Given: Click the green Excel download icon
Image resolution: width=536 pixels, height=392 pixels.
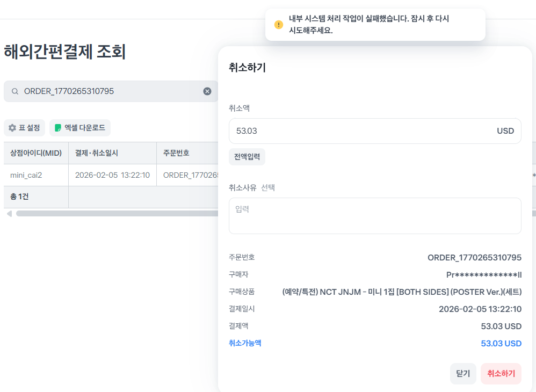Looking at the screenshot, I should 58,128.
